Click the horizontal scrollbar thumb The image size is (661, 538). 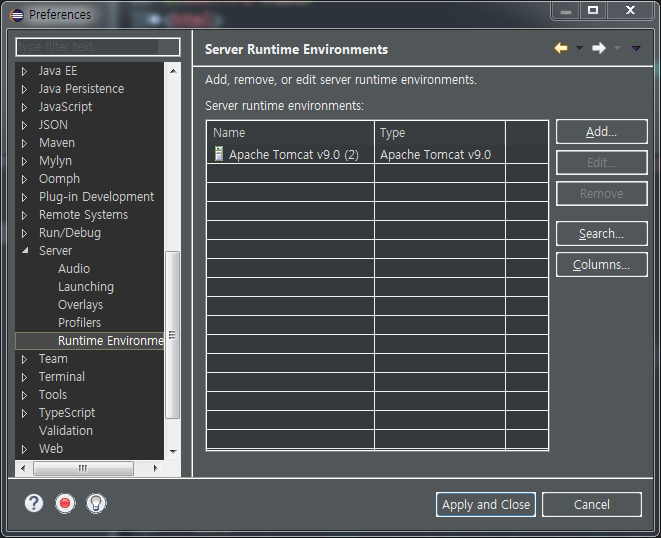point(83,468)
